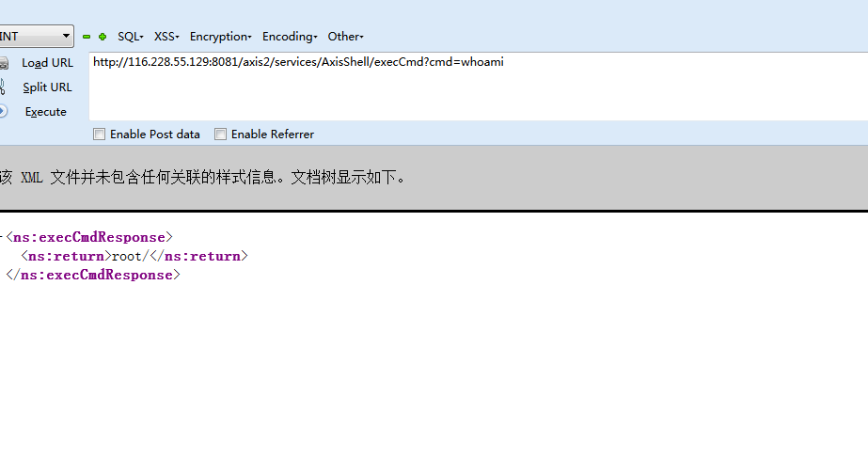Image resolution: width=868 pixels, height=475 pixels.
Task: Open the Encryption dropdown menu
Action: click(221, 37)
